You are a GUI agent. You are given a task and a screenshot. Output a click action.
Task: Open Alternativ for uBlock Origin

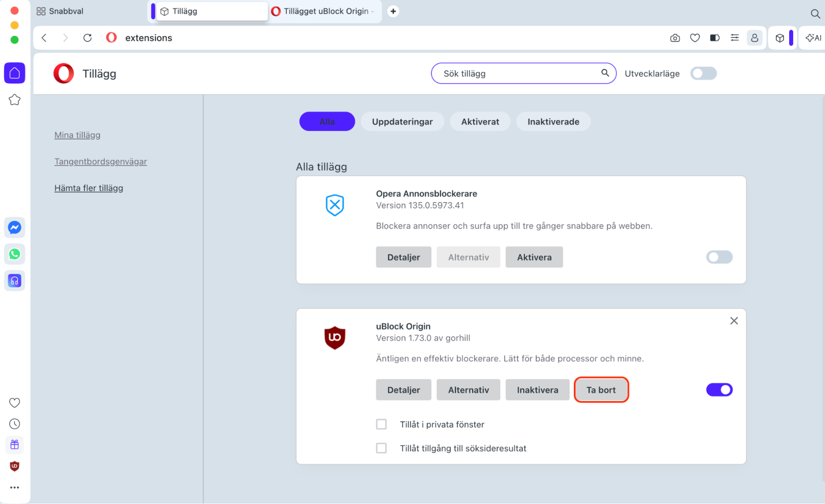468,390
